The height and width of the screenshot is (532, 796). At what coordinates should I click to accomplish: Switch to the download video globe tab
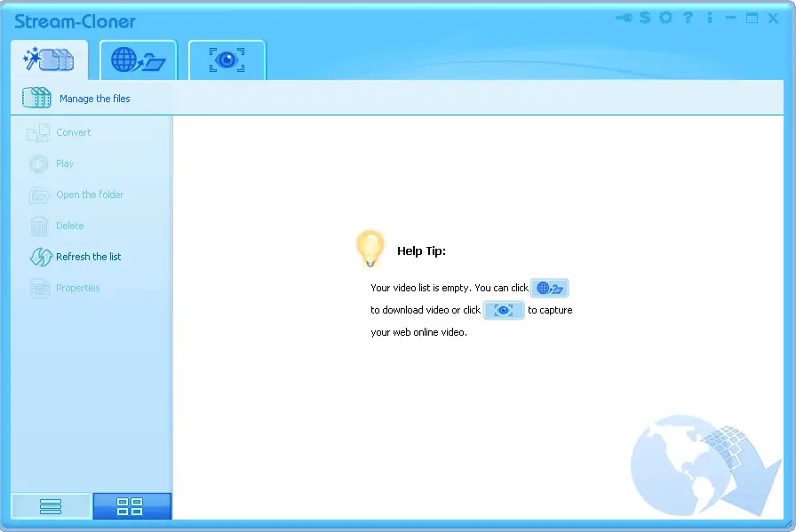coord(138,60)
